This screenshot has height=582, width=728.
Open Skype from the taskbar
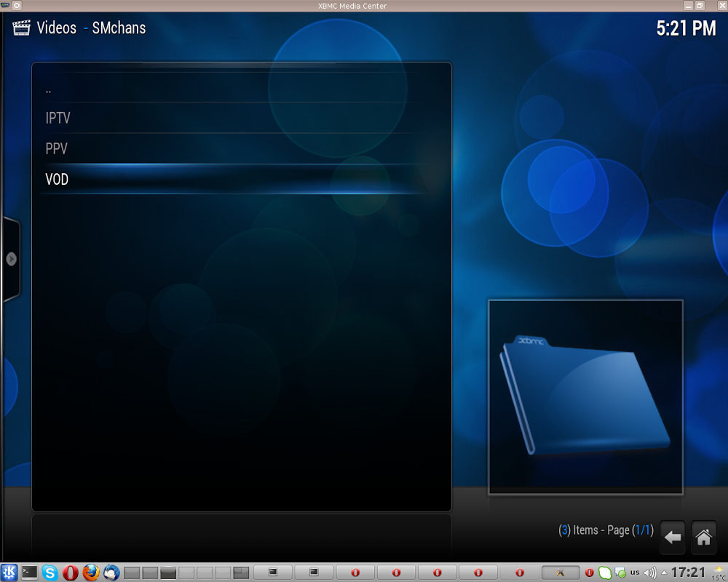50,573
